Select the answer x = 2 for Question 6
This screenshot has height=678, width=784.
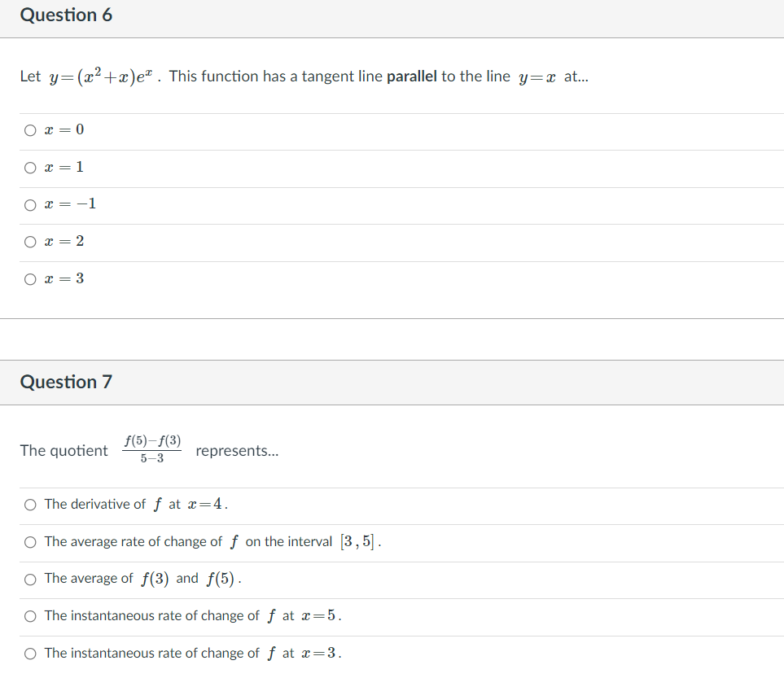tap(29, 241)
